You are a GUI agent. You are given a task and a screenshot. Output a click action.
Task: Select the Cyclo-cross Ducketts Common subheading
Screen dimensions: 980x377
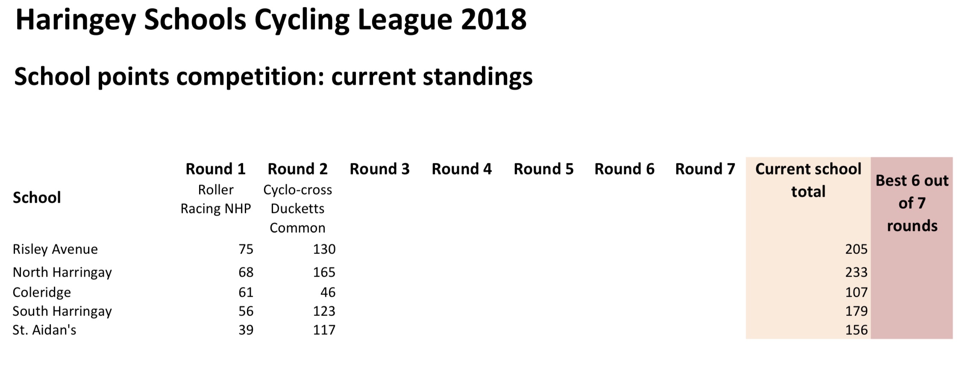(x=297, y=209)
